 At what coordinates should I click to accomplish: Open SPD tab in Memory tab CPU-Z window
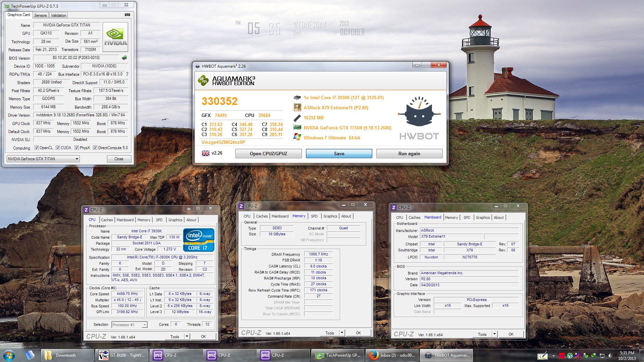(314, 216)
